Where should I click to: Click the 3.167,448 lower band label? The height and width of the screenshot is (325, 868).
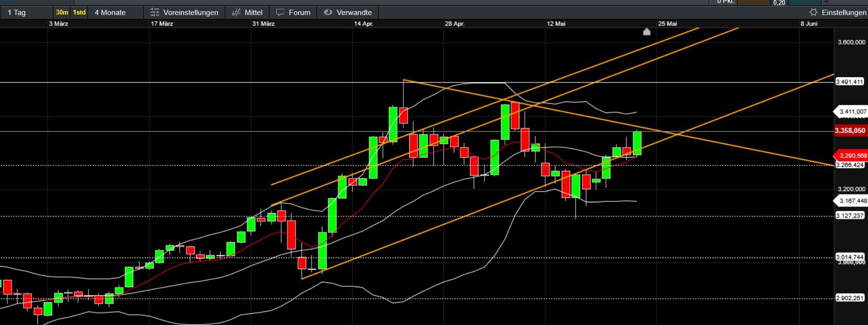pyautogui.click(x=851, y=201)
